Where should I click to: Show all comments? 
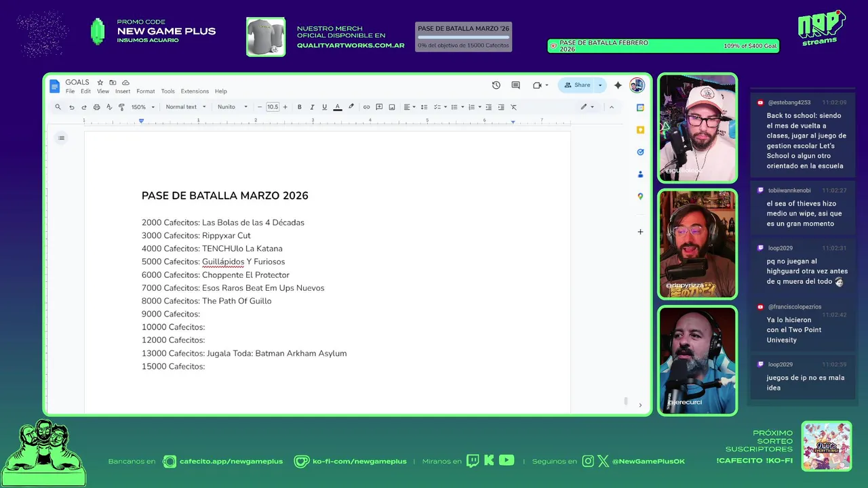[x=515, y=85]
